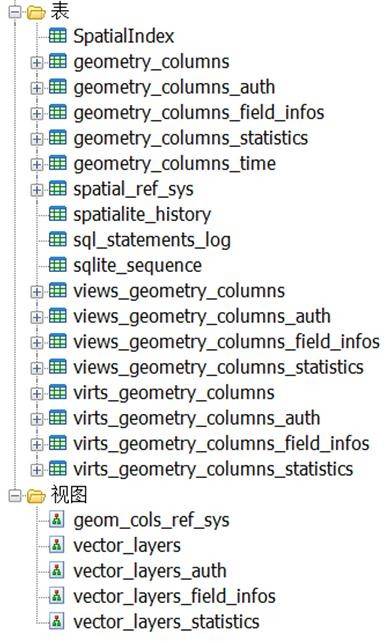Click the 视图 folder icon
Viewport: 390px width, 643px height.
point(36,495)
